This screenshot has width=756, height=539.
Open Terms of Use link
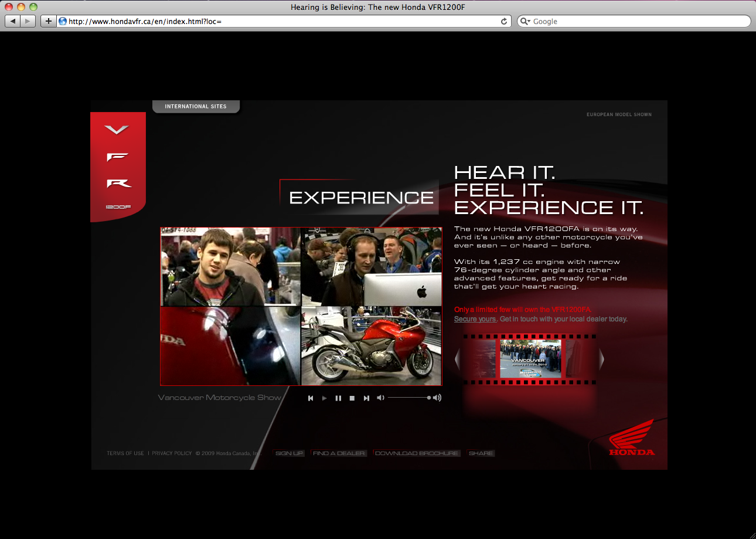(x=125, y=453)
